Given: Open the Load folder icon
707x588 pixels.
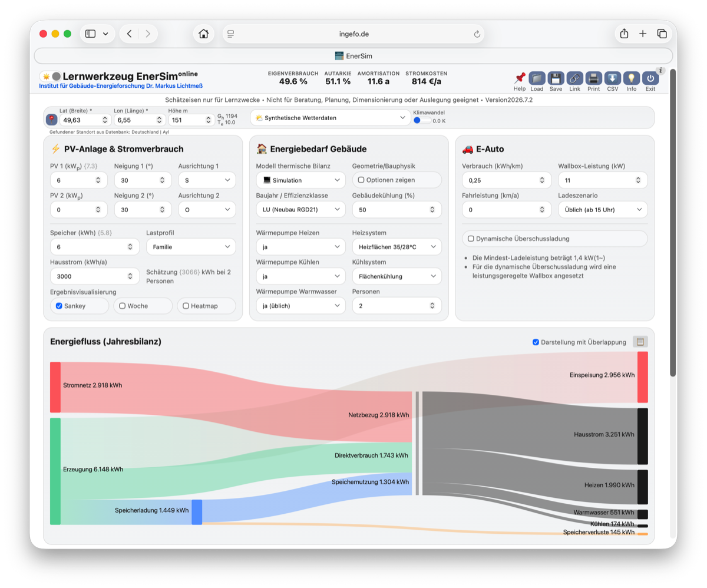Looking at the screenshot, I should [x=537, y=78].
